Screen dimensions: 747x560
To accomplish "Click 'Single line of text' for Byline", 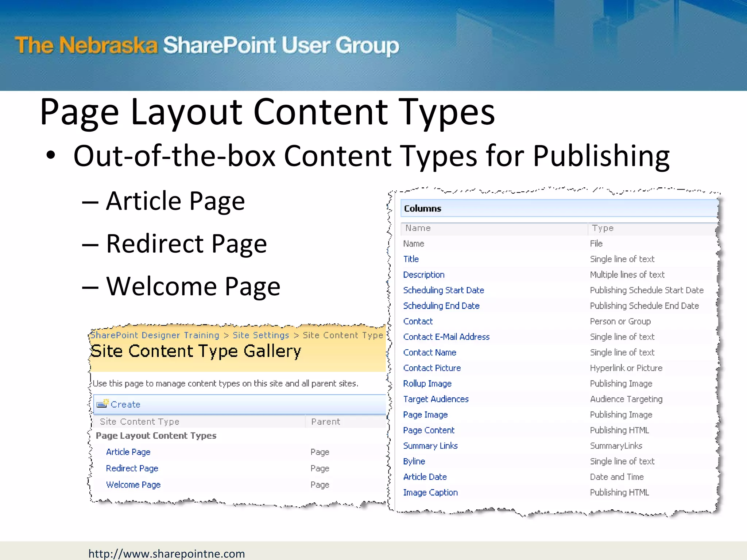I will click(622, 461).
